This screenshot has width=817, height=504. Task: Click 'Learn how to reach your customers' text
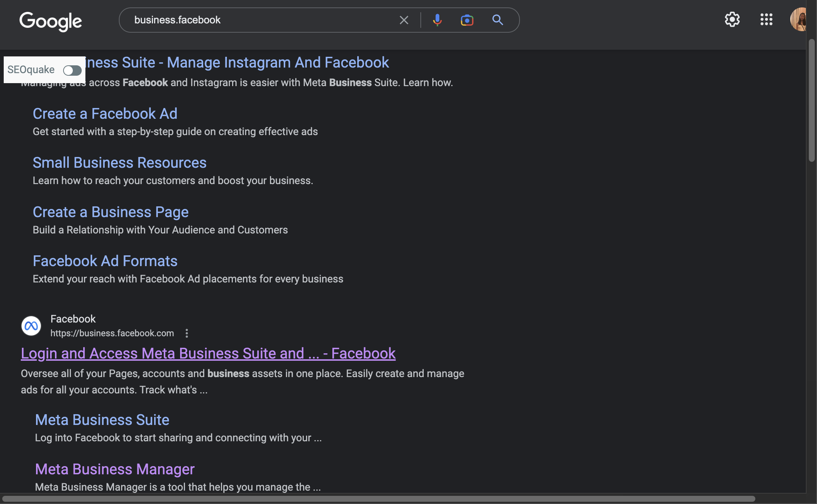point(173,180)
